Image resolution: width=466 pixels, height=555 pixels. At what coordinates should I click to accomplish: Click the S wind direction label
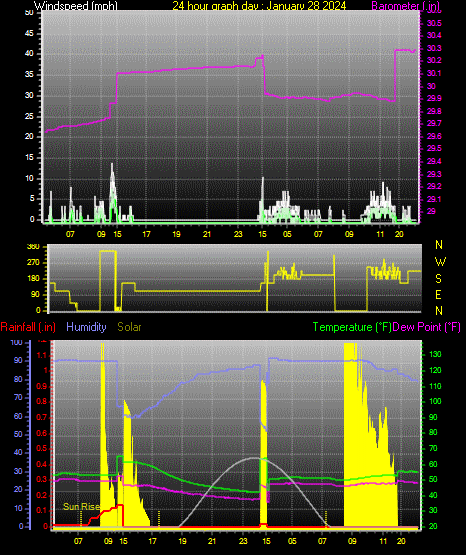coord(438,279)
